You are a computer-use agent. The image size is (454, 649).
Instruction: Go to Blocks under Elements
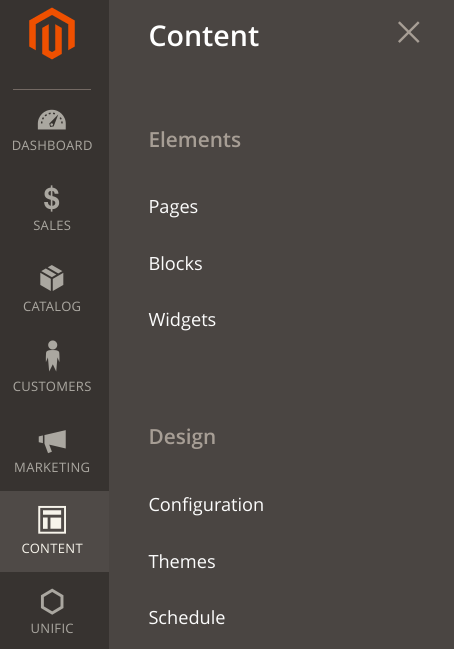point(175,264)
